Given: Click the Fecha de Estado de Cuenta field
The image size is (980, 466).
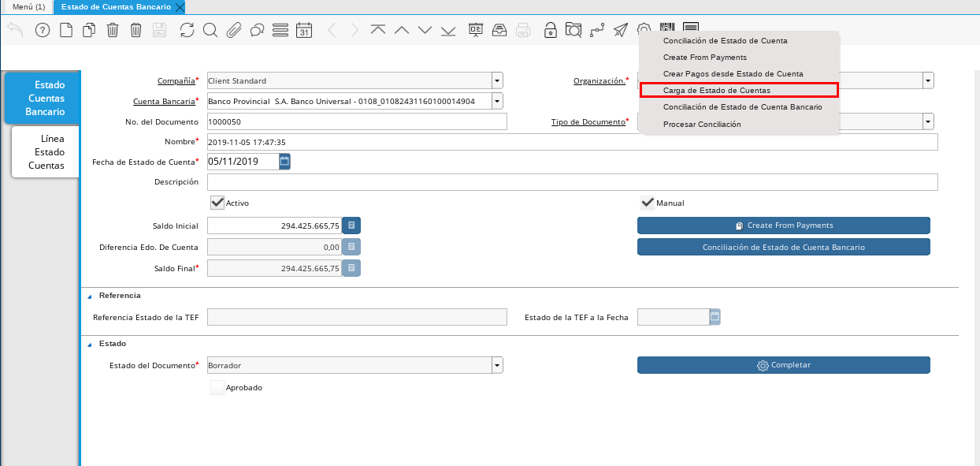Looking at the screenshot, I should pos(243,162).
